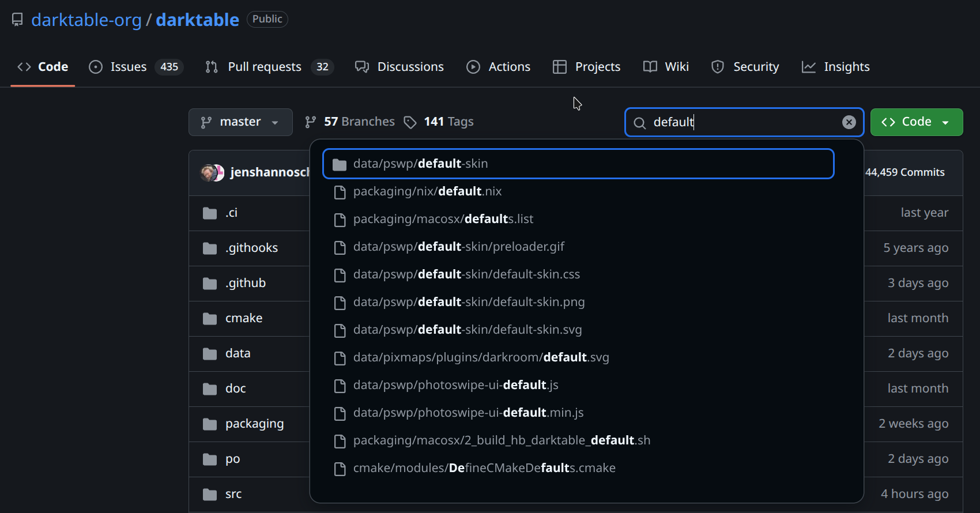This screenshot has height=513, width=980.
Task: Click the Projects table icon
Action: pyautogui.click(x=559, y=67)
